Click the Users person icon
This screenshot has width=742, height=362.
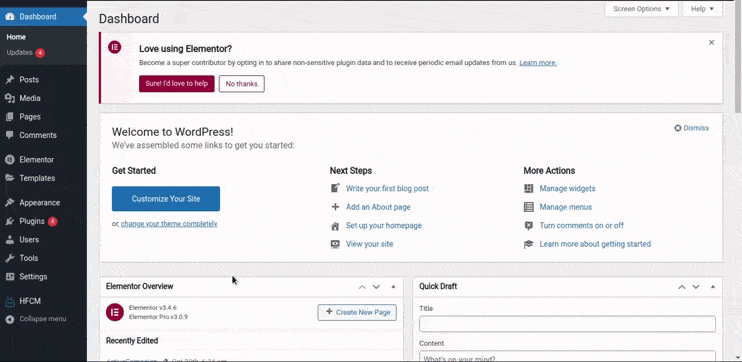click(x=10, y=240)
